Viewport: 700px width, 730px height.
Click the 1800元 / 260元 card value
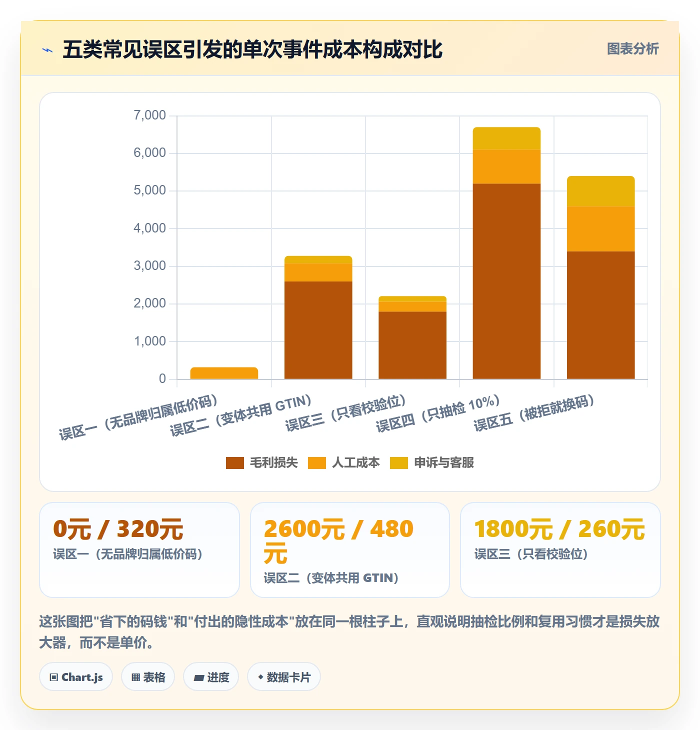(x=559, y=529)
